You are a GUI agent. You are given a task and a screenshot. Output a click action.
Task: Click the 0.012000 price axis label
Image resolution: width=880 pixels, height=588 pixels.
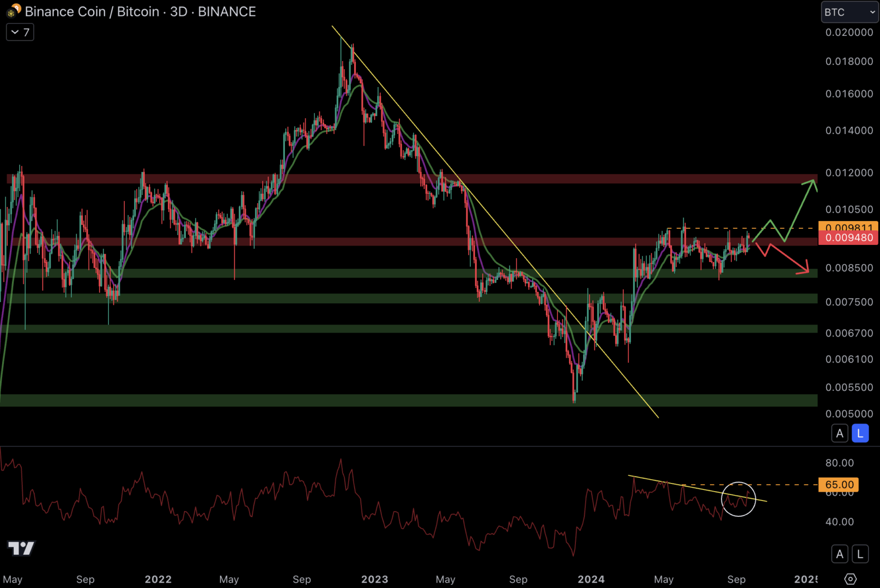pyautogui.click(x=848, y=173)
